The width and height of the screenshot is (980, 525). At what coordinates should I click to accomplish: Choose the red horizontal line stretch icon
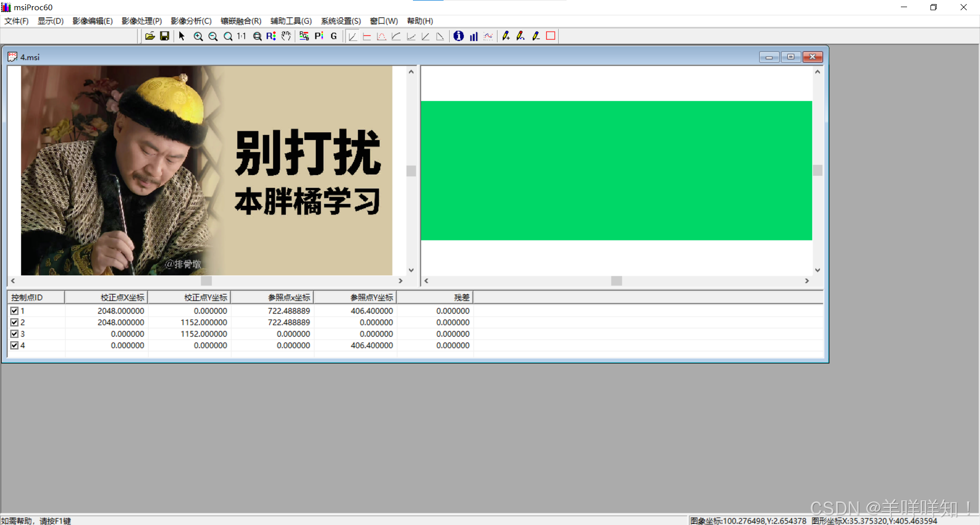click(x=366, y=36)
